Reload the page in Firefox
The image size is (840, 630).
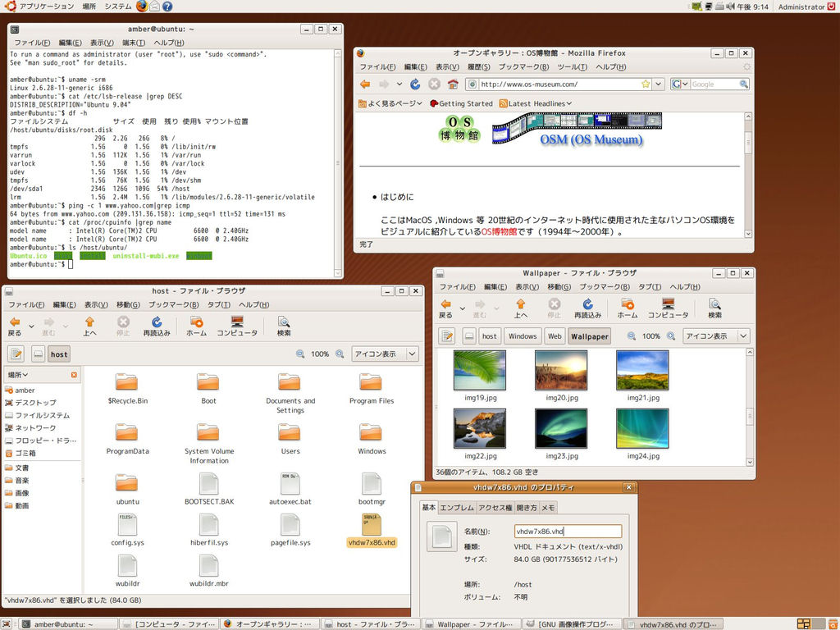pos(415,84)
